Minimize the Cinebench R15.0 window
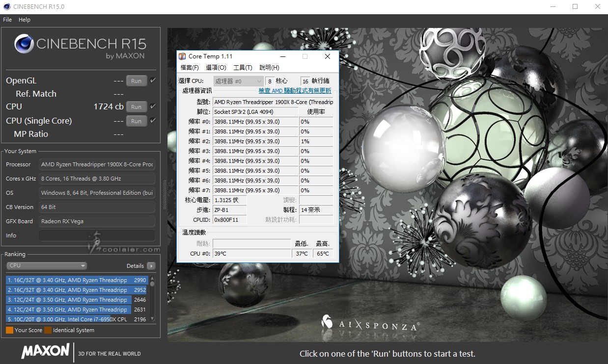The width and height of the screenshot is (608, 364). tap(553, 7)
